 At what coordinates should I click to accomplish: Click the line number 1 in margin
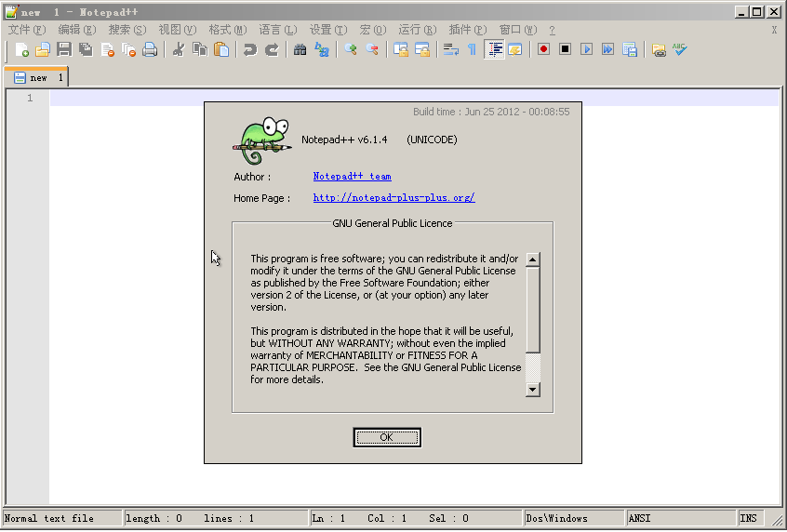pyautogui.click(x=30, y=98)
